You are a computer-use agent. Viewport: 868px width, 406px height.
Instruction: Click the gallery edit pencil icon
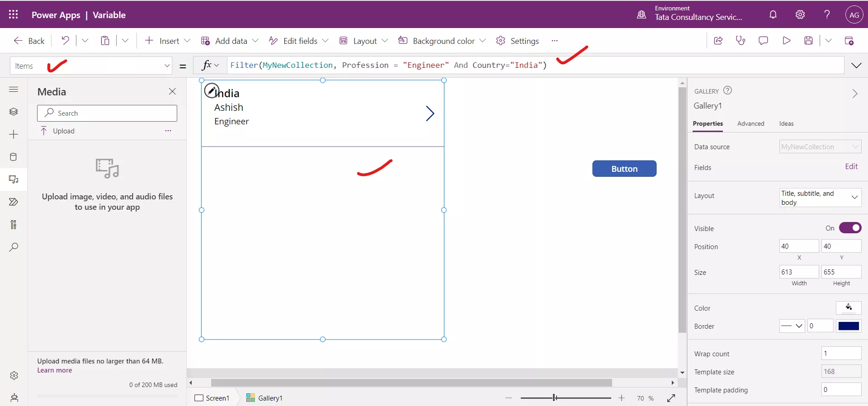click(212, 90)
